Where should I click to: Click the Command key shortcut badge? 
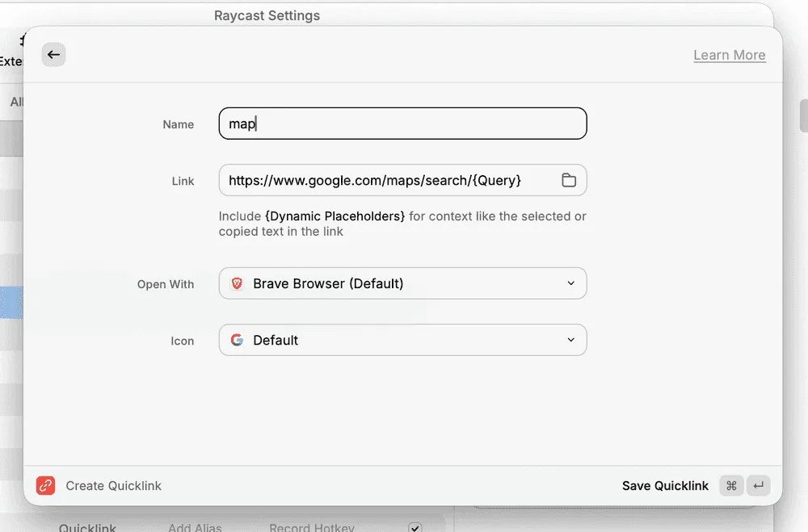[x=731, y=486]
